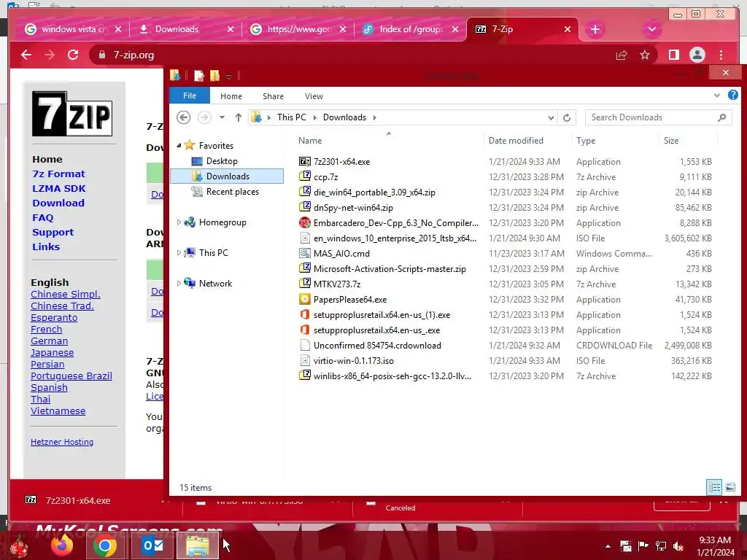This screenshot has width=747, height=560.
Task: Select Unconfirmed 854754.crdownload file
Action: tap(377, 345)
